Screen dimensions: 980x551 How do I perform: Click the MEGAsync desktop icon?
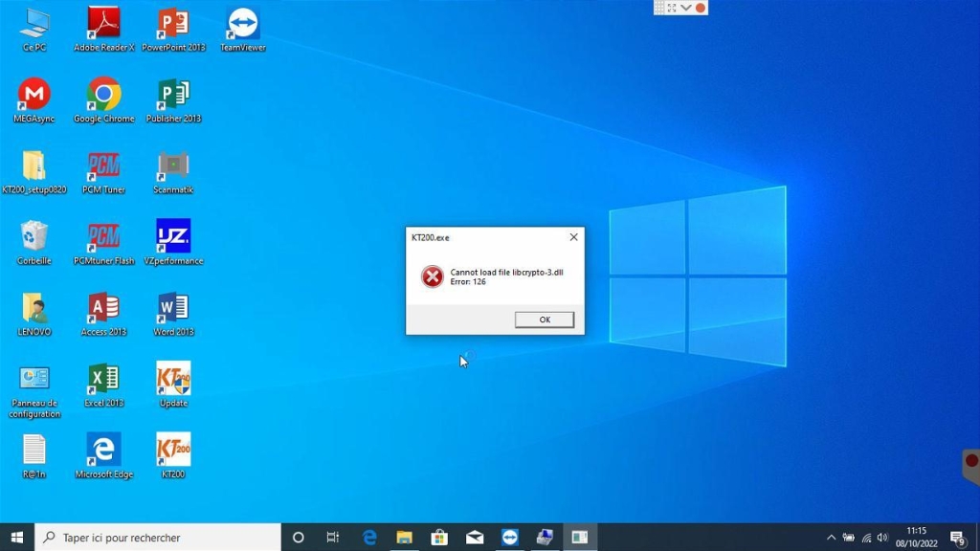pyautogui.click(x=34, y=99)
